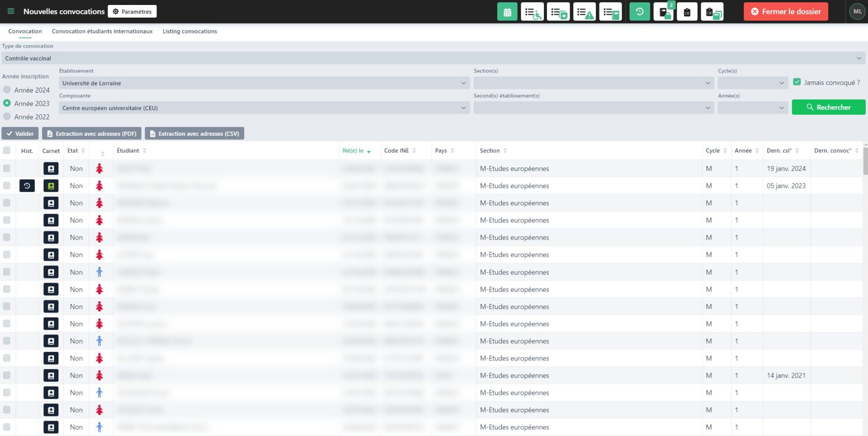Image resolution: width=868 pixels, height=436 pixels.
Task: Click the green Rechercher button
Action: point(828,107)
